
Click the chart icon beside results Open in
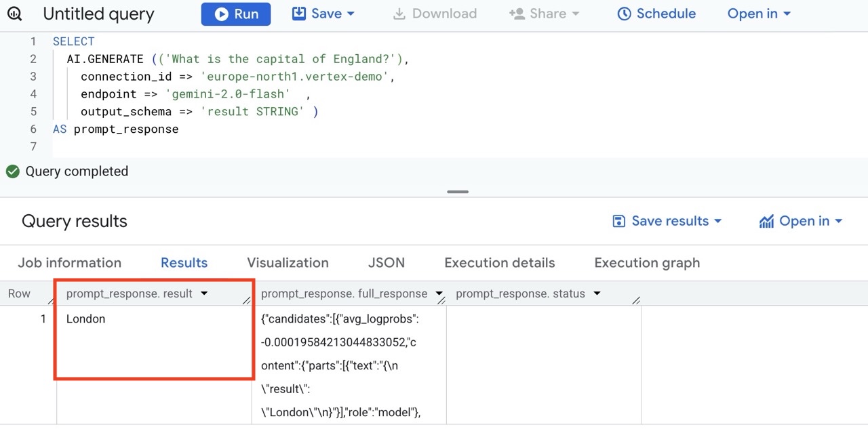coord(766,222)
